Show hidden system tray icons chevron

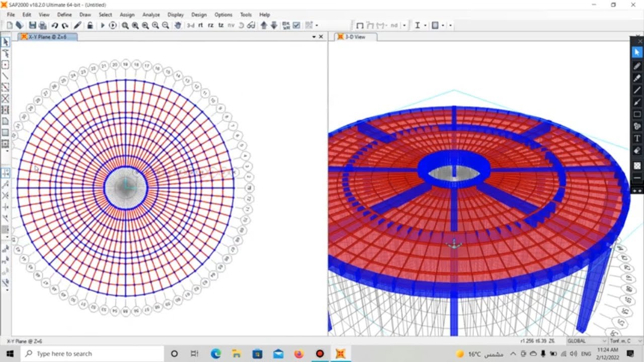pos(513,354)
